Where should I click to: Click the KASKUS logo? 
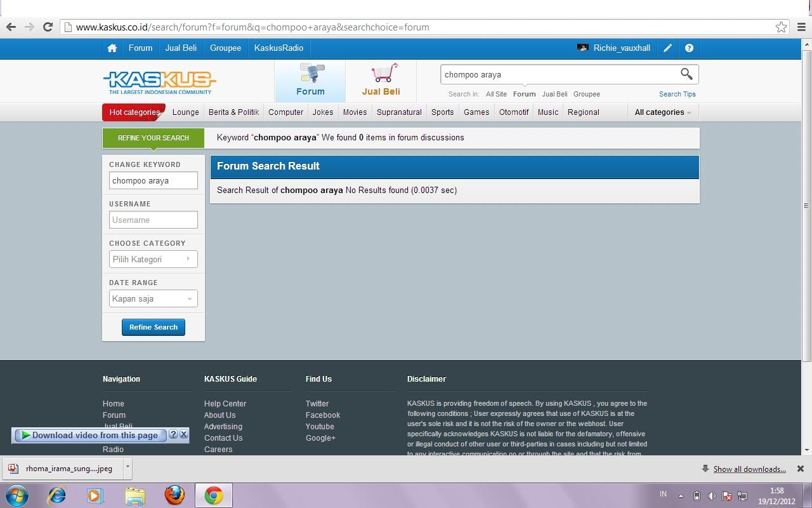(x=160, y=83)
